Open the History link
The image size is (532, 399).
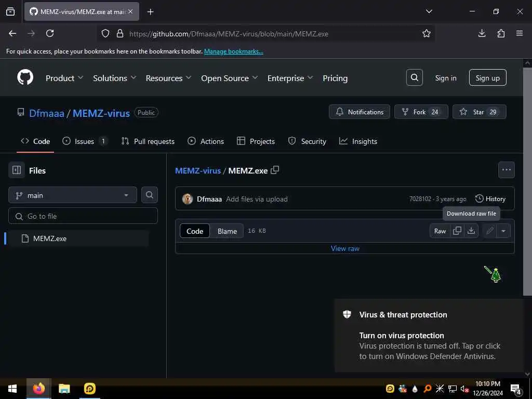pyautogui.click(x=490, y=199)
